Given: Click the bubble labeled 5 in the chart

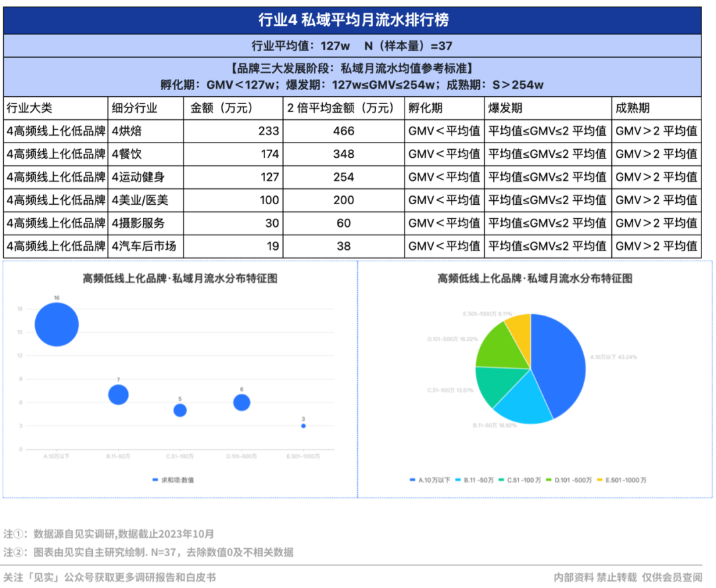Looking at the screenshot, I should 180,410.
